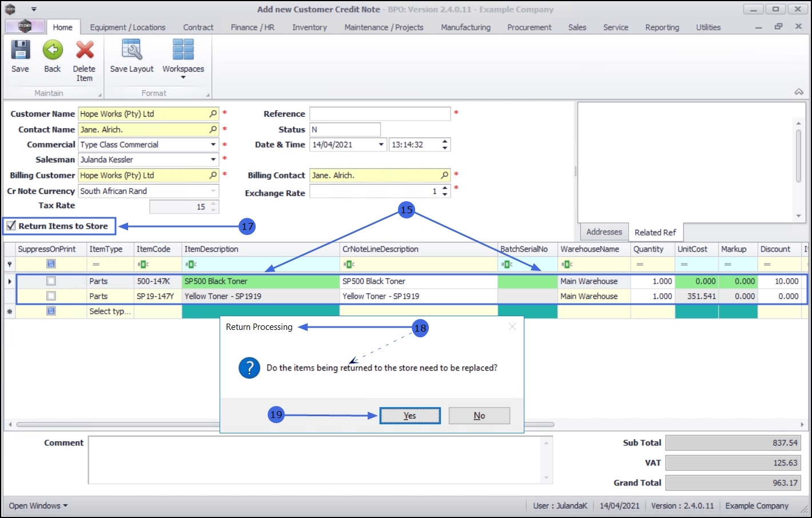Click the ItemDescription filter condition icon
This screenshot has height=518, width=812.
pos(191,264)
